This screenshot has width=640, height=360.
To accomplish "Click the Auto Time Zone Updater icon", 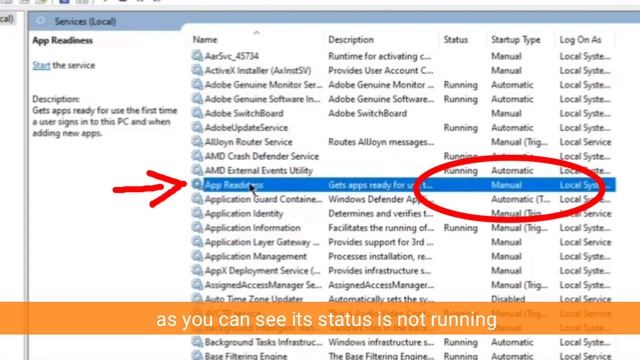I will pyautogui.click(x=197, y=298).
